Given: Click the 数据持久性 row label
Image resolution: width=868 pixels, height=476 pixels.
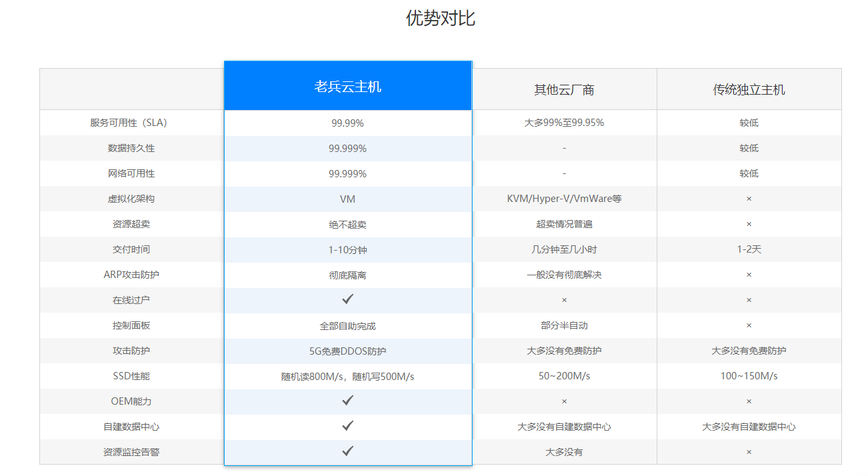Looking at the screenshot, I should 131,148.
